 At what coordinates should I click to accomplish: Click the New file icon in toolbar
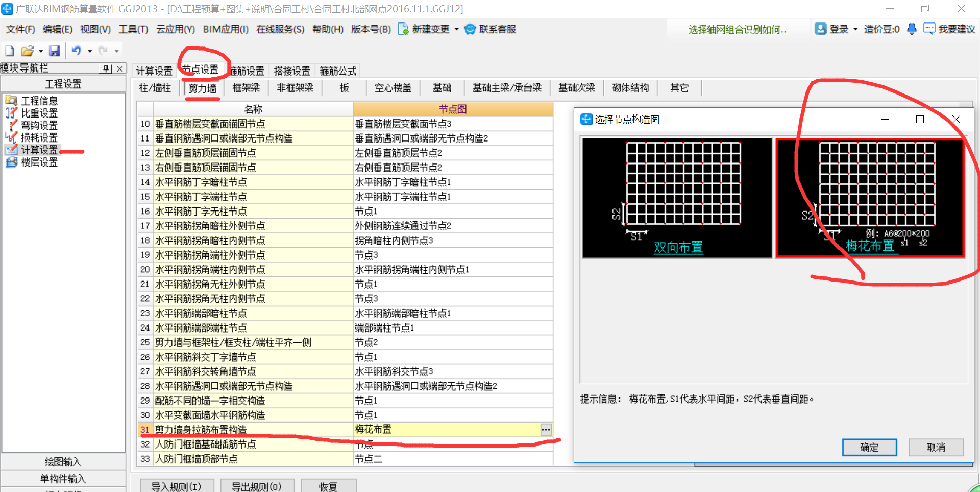click(x=10, y=51)
